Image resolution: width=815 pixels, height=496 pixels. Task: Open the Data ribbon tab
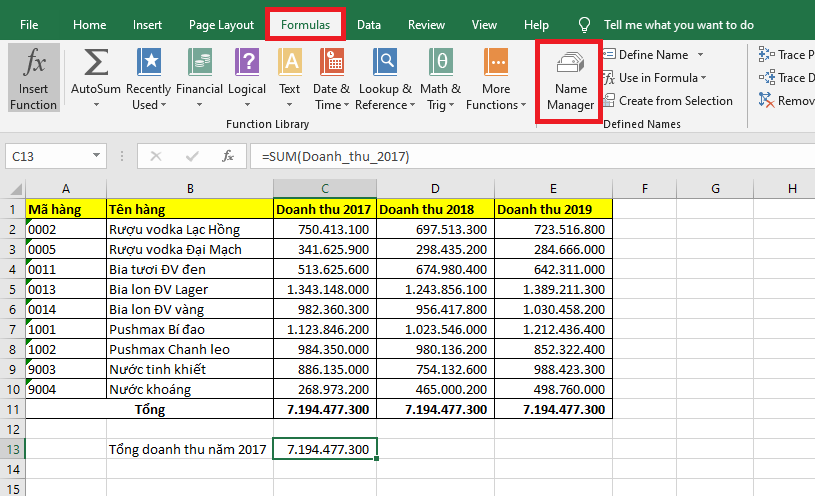pyautogui.click(x=368, y=24)
